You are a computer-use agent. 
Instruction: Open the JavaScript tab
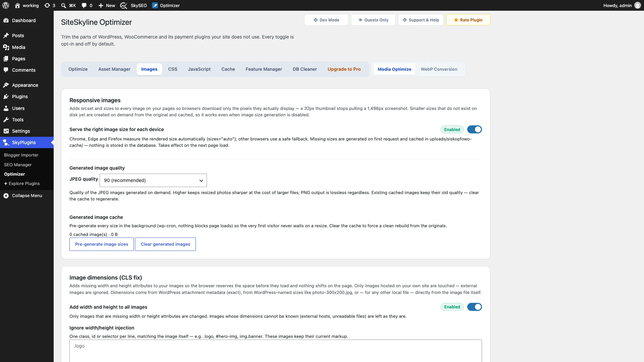coord(199,69)
